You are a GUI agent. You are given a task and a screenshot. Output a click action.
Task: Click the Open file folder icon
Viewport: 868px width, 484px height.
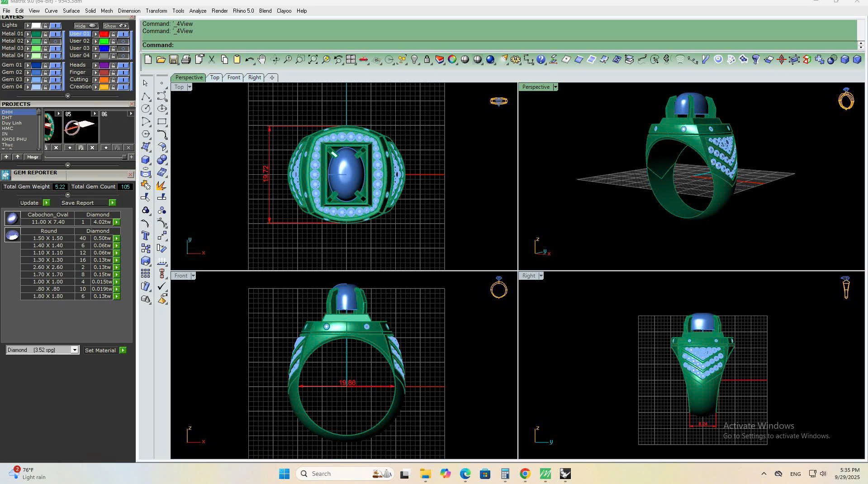pyautogui.click(x=161, y=60)
